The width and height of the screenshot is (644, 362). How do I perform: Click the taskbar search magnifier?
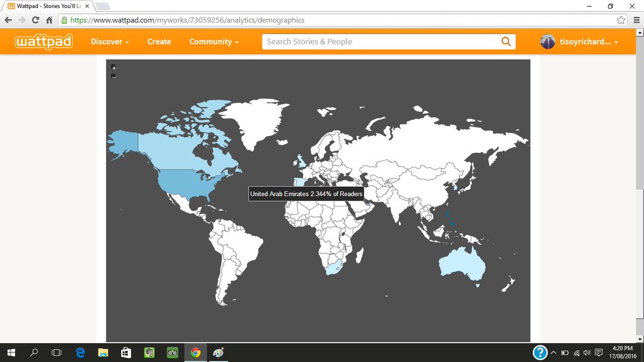[34, 352]
